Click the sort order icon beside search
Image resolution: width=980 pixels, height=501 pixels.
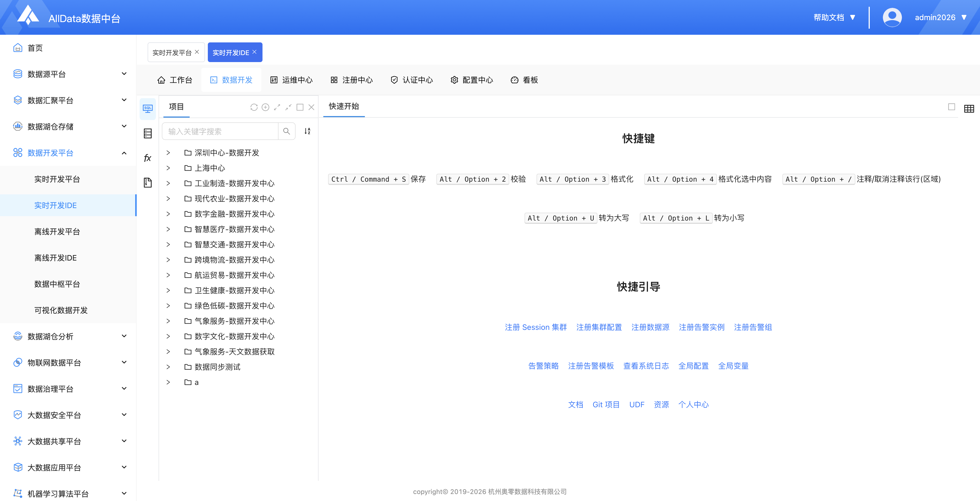[307, 131]
